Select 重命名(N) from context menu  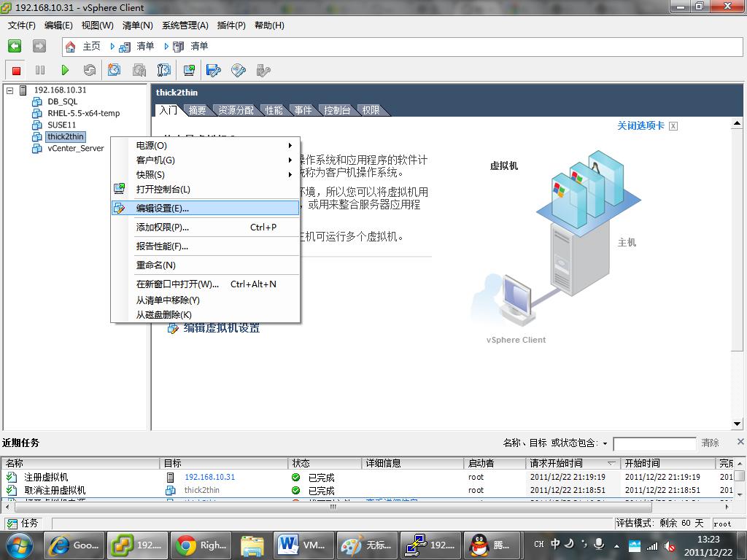coord(205,265)
